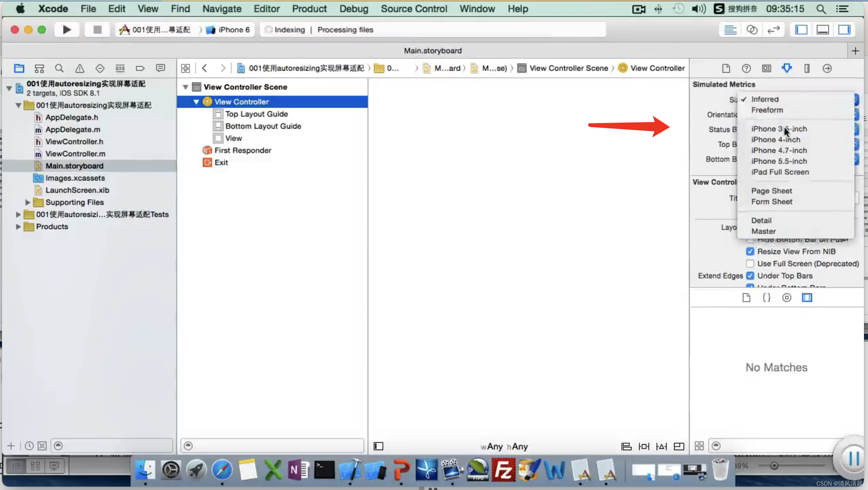Select Images.xcassets file
Image resolution: width=868 pixels, height=490 pixels.
(x=75, y=178)
